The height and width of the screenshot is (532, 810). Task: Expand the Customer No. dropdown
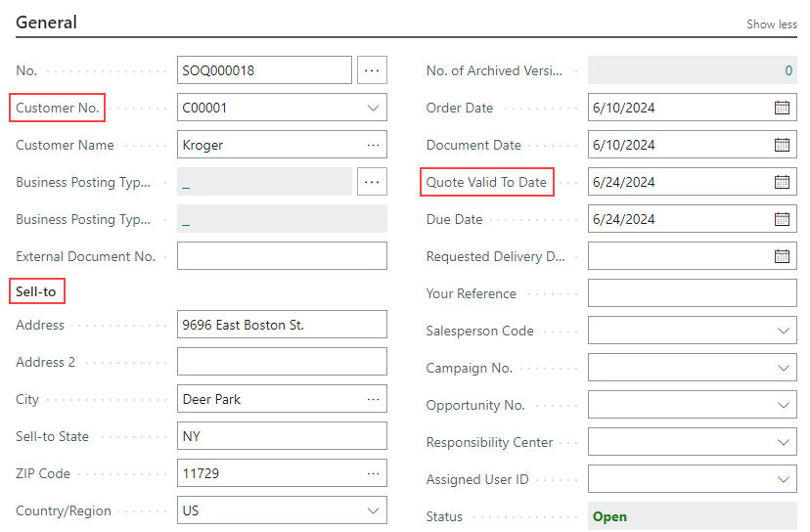tap(373, 108)
